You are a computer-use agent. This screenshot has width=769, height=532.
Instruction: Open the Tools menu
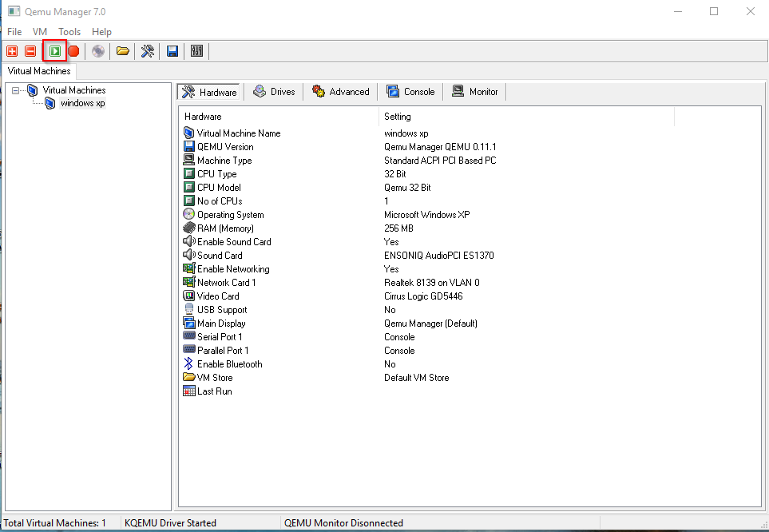(x=69, y=31)
